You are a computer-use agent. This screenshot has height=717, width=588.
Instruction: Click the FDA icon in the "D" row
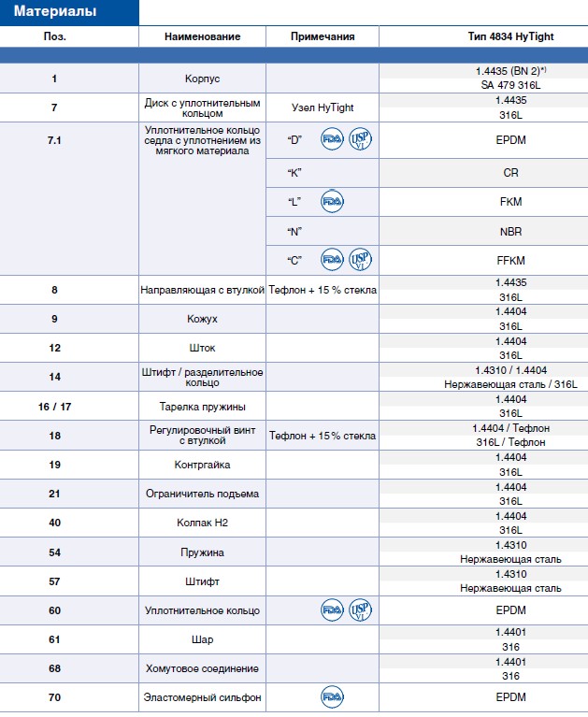point(332,139)
